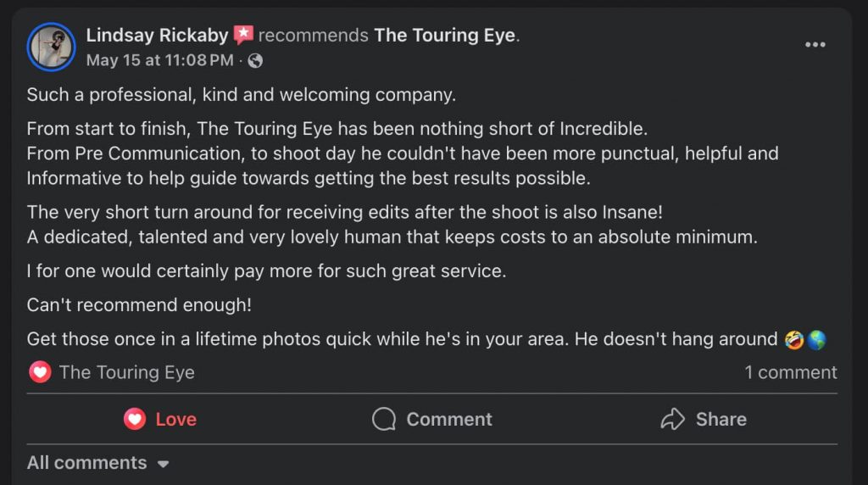Image resolution: width=868 pixels, height=485 pixels.
Task: Click the Share arrow icon
Action: point(672,419)
